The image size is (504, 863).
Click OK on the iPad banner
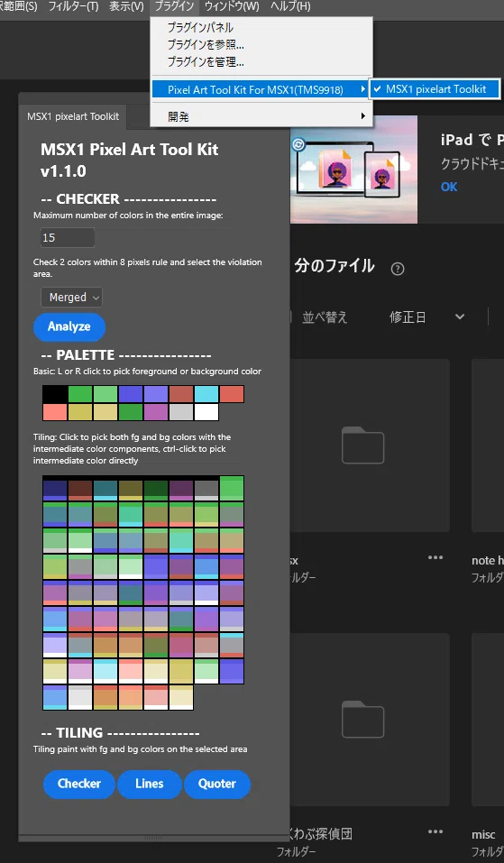click(x=449, y=188)
